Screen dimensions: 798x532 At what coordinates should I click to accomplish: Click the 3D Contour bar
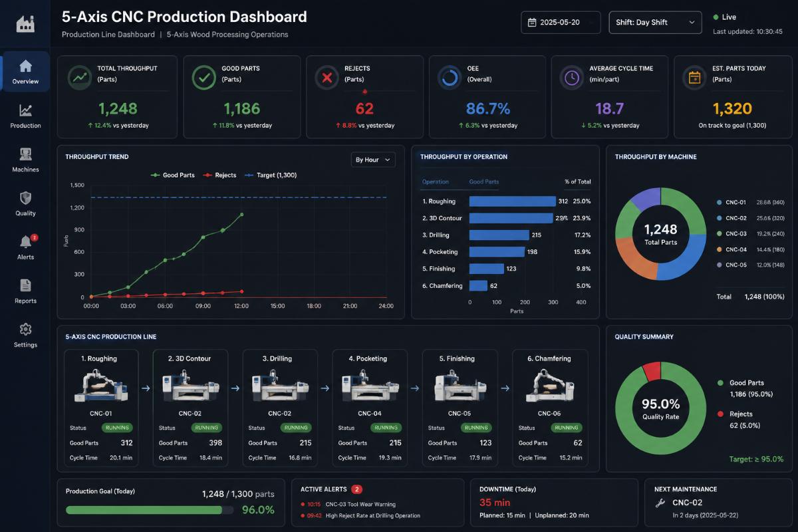511,218
